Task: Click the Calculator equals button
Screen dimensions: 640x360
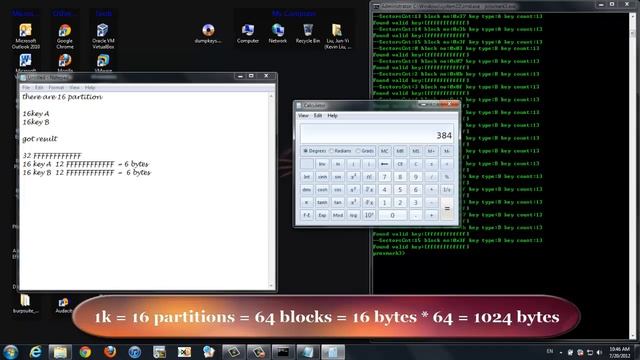Action: point(447,209)
